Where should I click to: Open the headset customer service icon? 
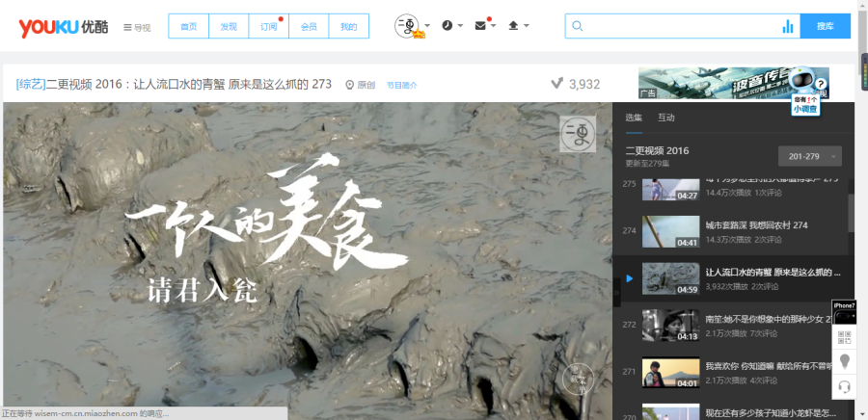point(844,387)
